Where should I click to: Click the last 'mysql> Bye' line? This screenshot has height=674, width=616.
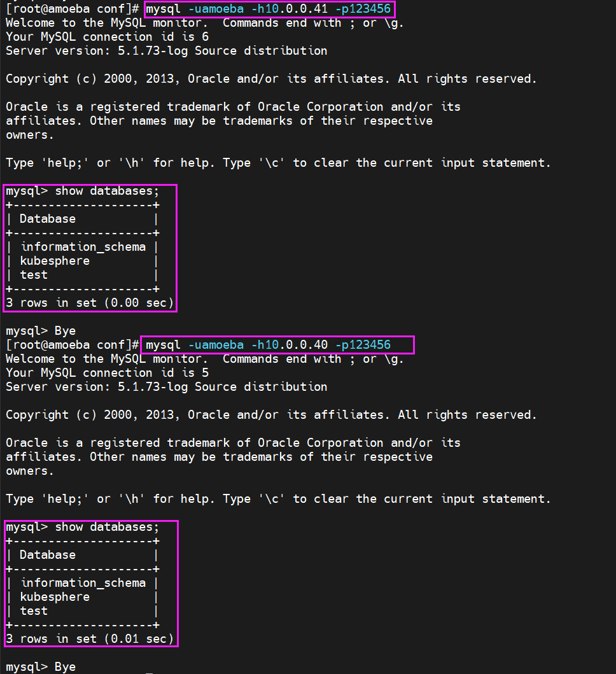click(41, 667)
